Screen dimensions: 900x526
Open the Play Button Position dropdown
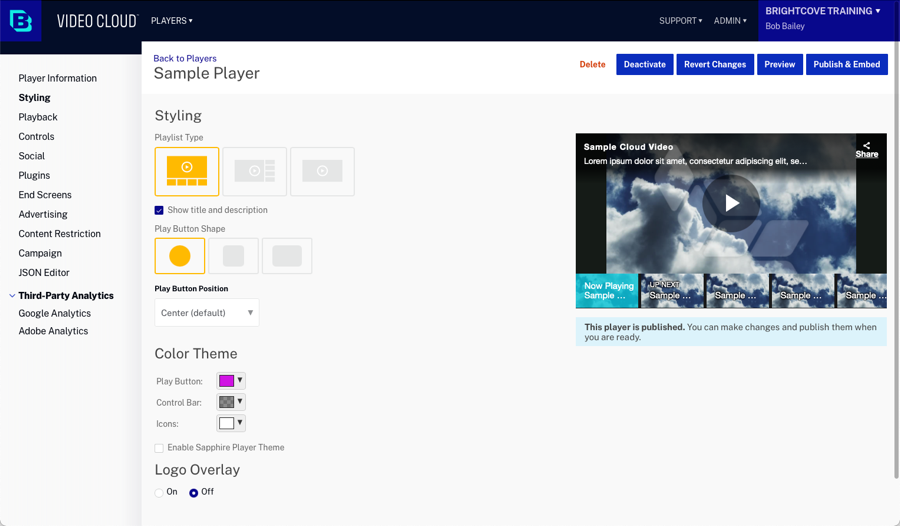tap(207, 313)
